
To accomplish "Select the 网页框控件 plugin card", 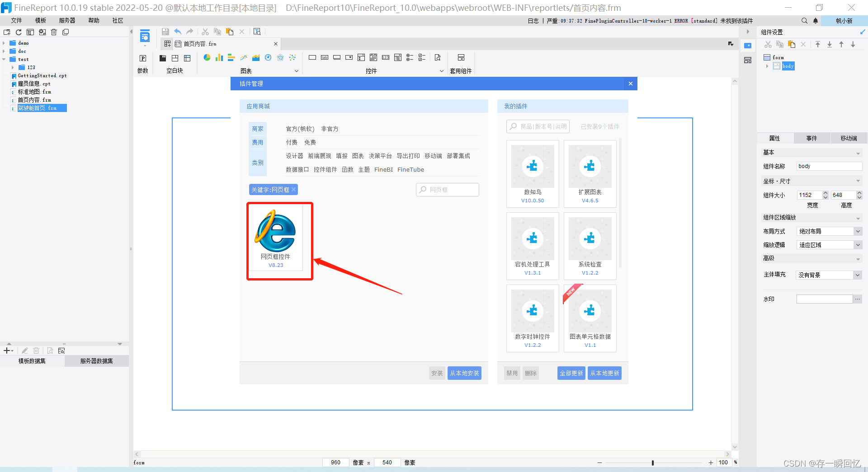I will [276, 238].
